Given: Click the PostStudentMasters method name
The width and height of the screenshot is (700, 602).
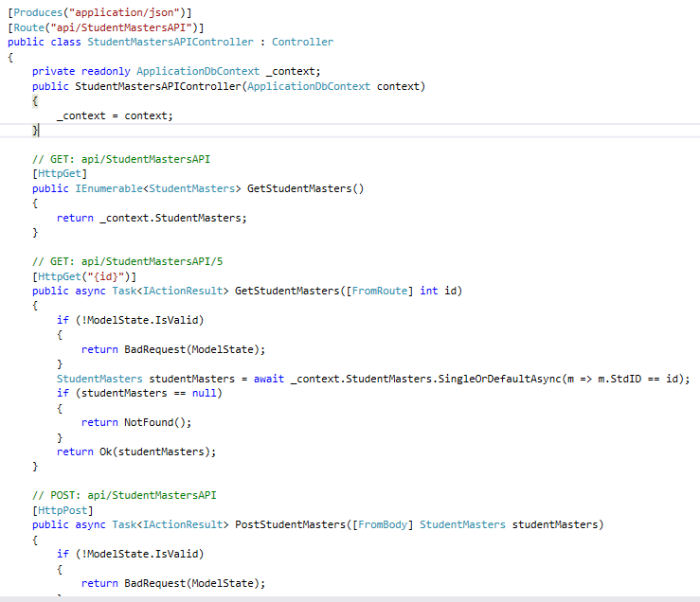Looking at the screenshot, I should click(290, 524).
